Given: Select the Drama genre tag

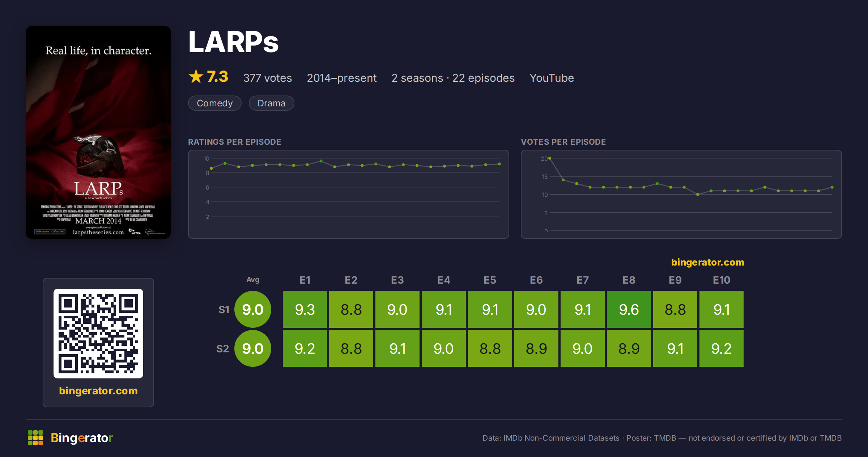Looking at the screenshot, I should (x=272, y=103).
